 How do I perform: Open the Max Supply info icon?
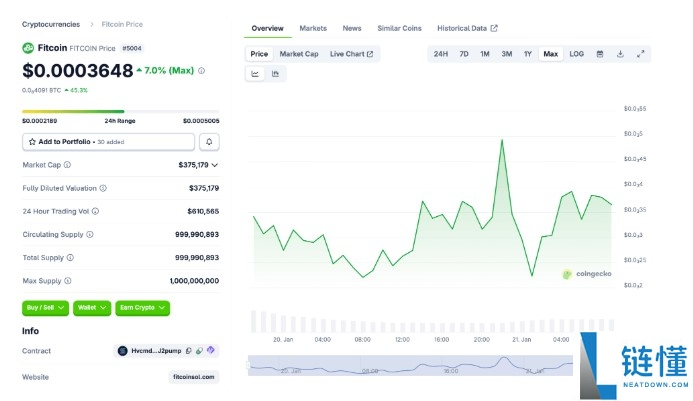coord(68,281)
